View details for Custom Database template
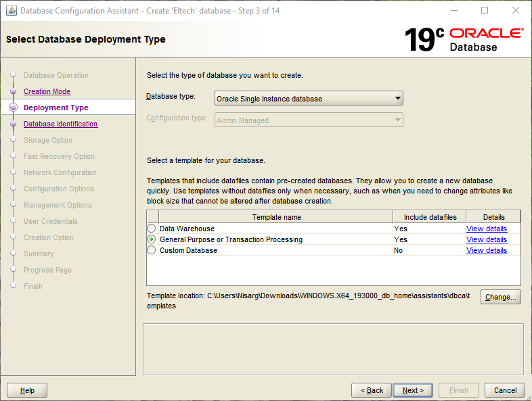532x401 pixels. tap(486, 250)
